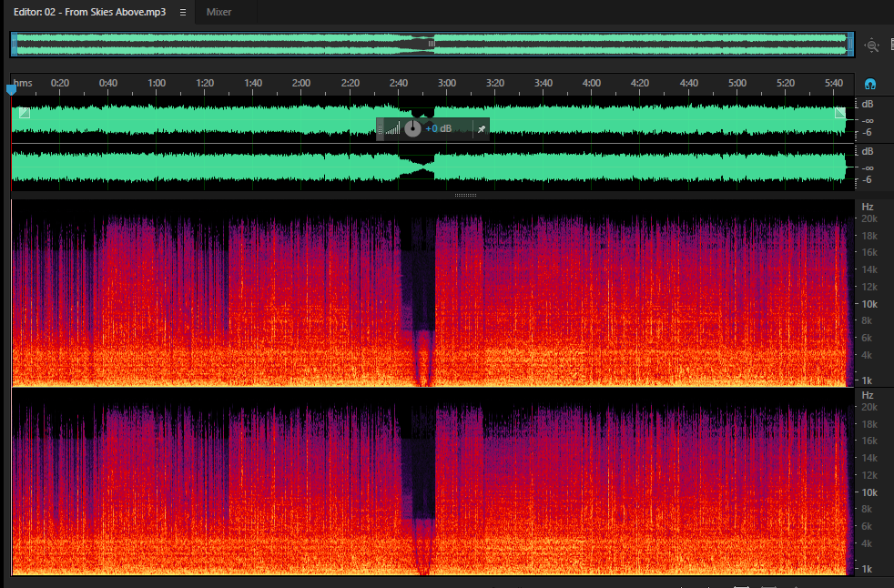Click the HUD volume bars icon
Viewport: 894px width, 588px height.
(x=393, y=129)
